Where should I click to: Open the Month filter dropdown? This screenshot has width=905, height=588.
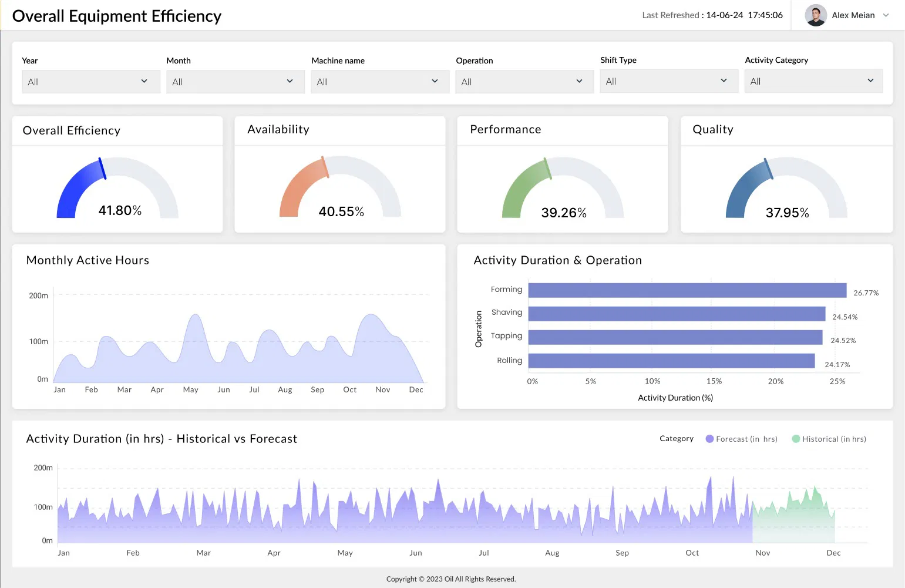click(x=235, y=82)
